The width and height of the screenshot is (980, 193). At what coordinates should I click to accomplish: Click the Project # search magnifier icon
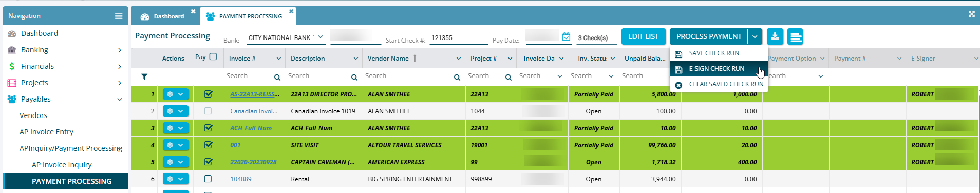click(508, 78)
